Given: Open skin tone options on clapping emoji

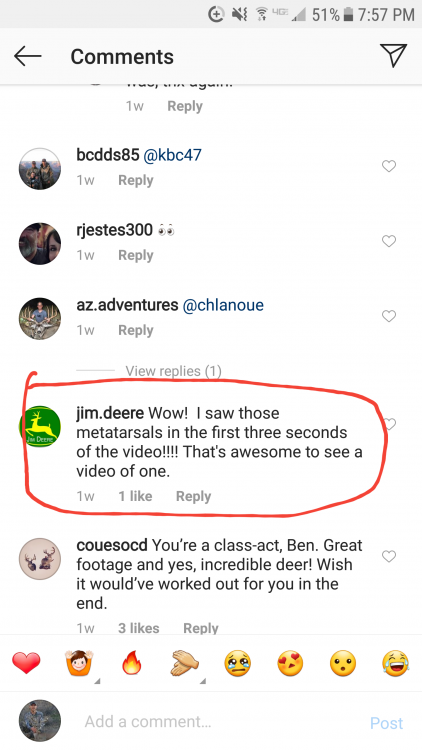Looking at the screenshot, I should (x=204, y=681).
